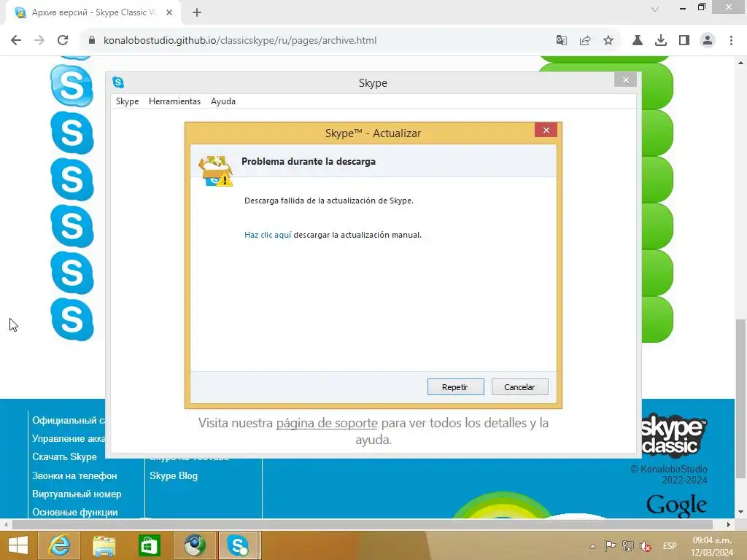
Task: Show hidden system tray icons
Action: click(592, 546)
